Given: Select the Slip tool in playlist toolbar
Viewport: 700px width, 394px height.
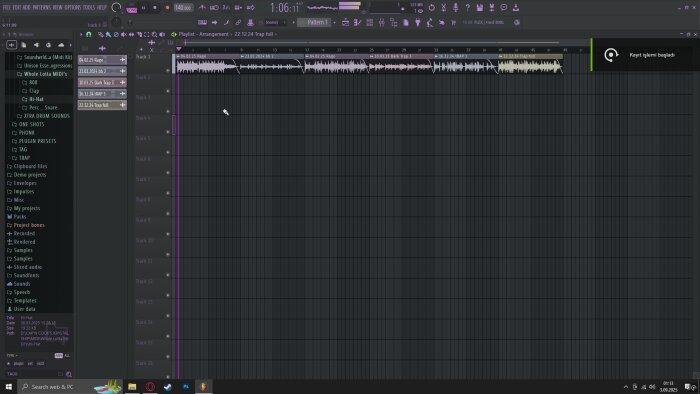Looking at the screenshot, I should coord(131,34).
